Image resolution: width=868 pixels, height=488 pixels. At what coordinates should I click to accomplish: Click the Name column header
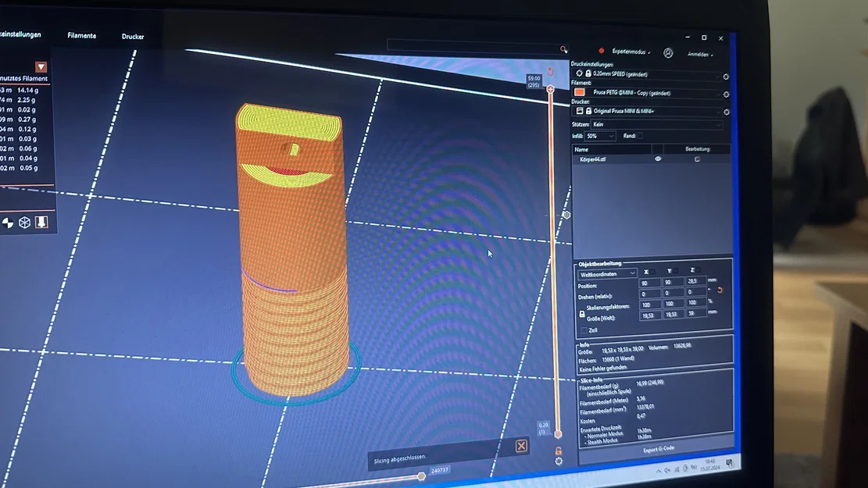(612, 149)
